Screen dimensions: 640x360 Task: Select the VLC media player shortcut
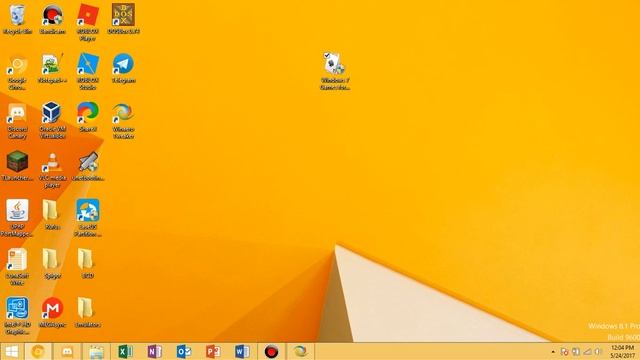click(x=52, y=170)
